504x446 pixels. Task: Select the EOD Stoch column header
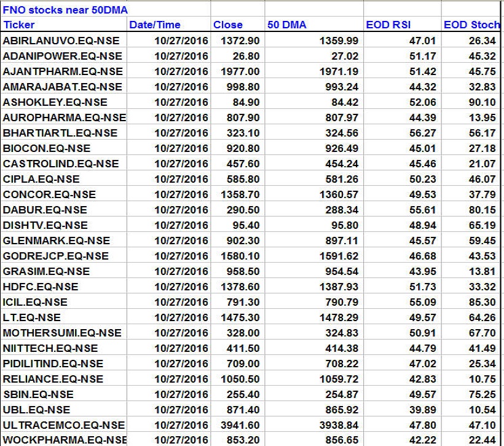(471, 25)
